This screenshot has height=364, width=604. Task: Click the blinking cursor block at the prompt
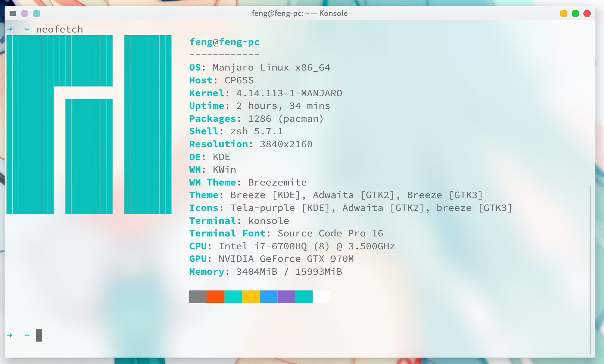point(39,335)
